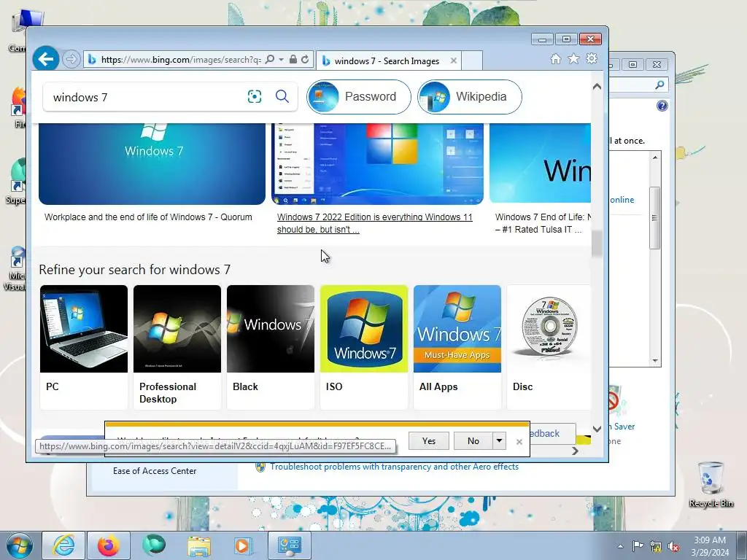Click the Internet Explorer taskbar icon
This screenshot has width=747, height=560.
64,545
